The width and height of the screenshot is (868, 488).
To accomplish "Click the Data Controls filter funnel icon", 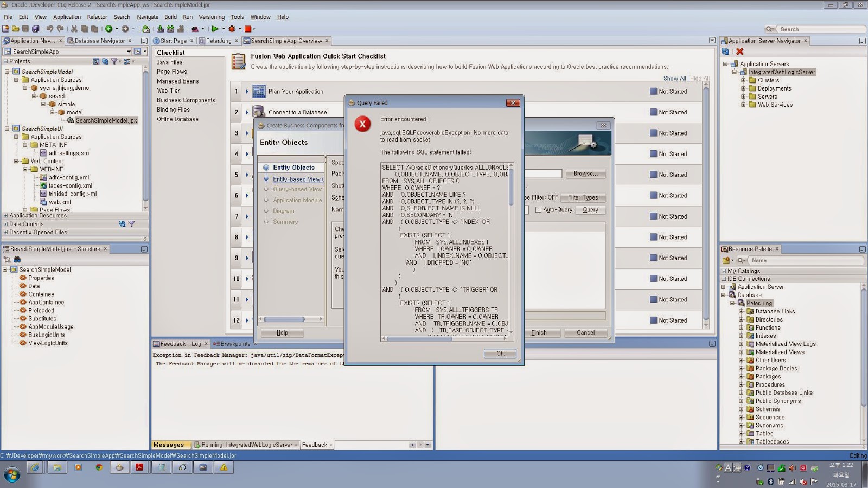I will [131, 224].
